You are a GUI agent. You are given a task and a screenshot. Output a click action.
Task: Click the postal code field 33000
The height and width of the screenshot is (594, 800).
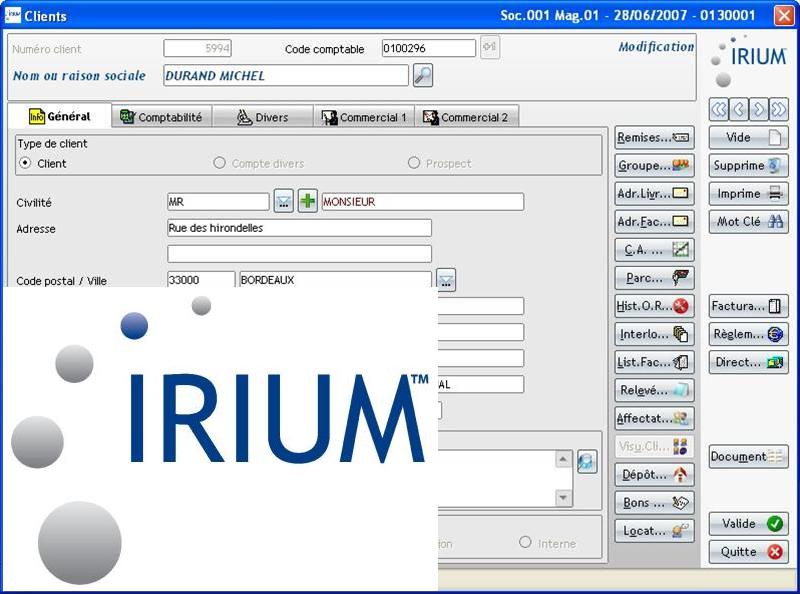tap(201, 279)
